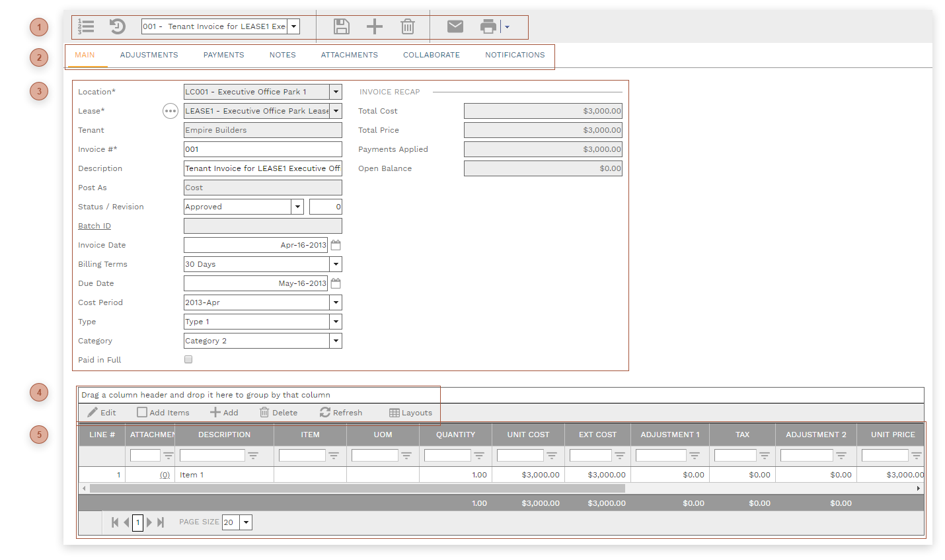Select Add Items in the grid toolbar
The width and height of the screenshot is (945, 560).
(x=163, y=412)
